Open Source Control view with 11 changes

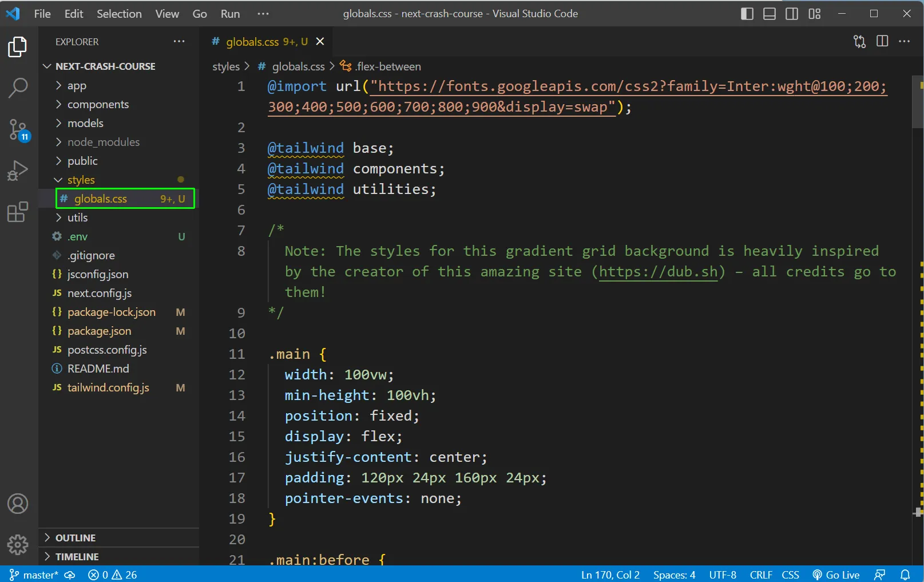click(x=18, y=130)
